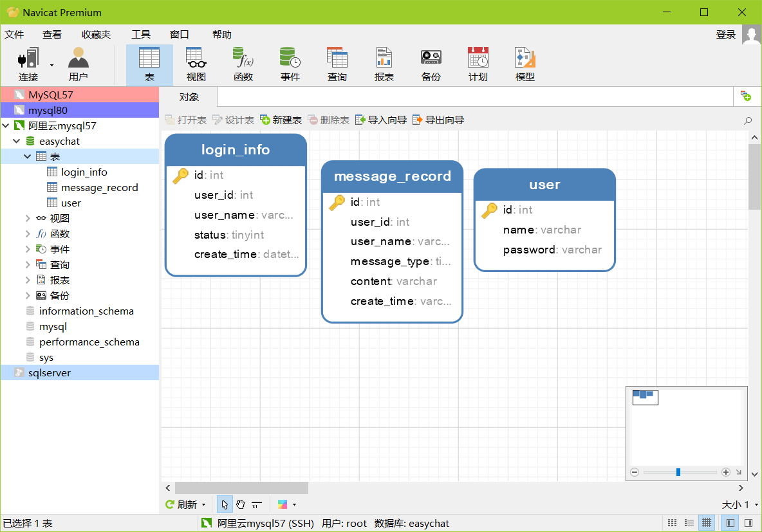Open the connection button dropdown arrow
Image resolution: width=762 pixels, height=532 pixels.
pyautogui.click(x=51, y=64)
